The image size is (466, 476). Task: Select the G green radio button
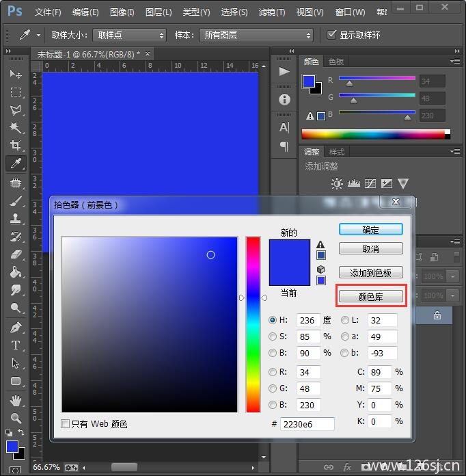(273, 388)
